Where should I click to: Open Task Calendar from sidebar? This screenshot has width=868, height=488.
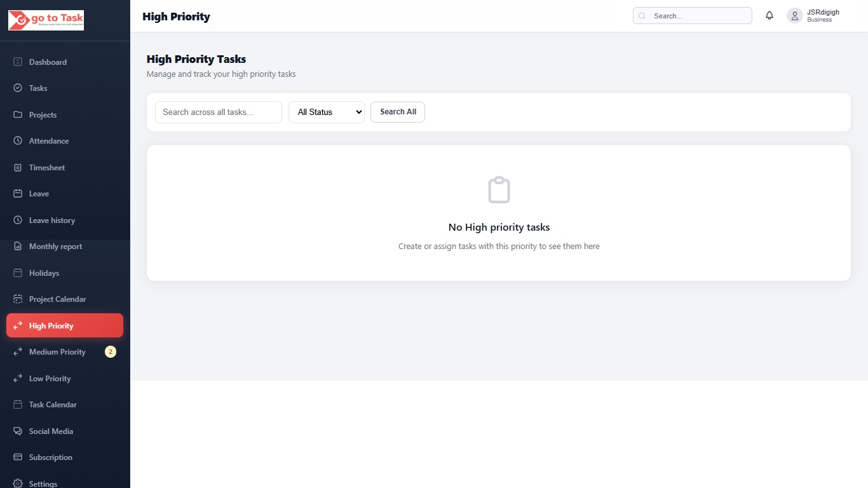[65, 404]
